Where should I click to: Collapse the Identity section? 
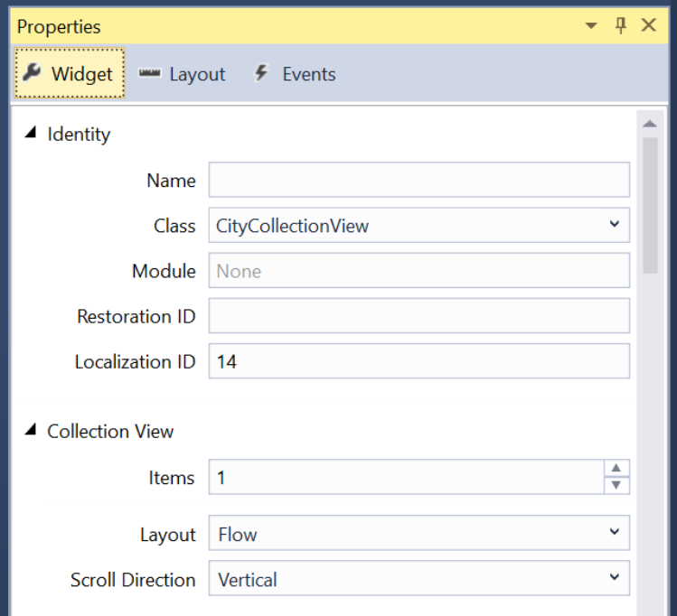click(31, 134)
